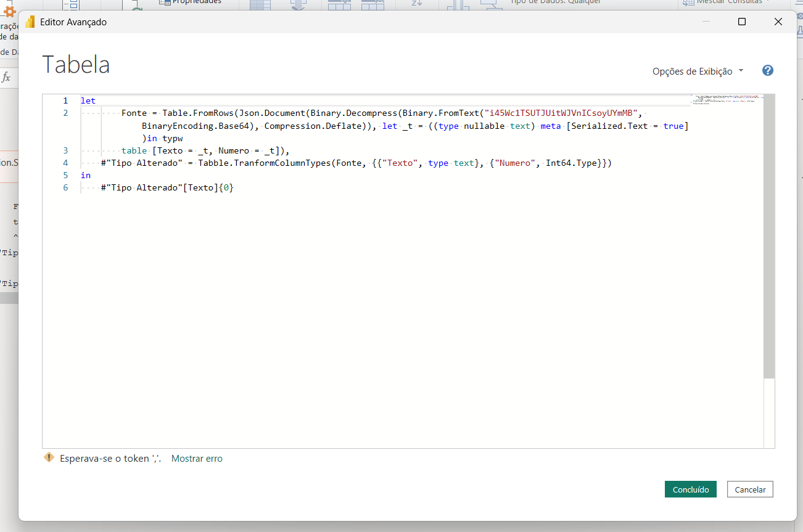The height and width of the screenshot is (532, 803).
Task: Click line number 1 in the gutter
Action: click(65, 100)
